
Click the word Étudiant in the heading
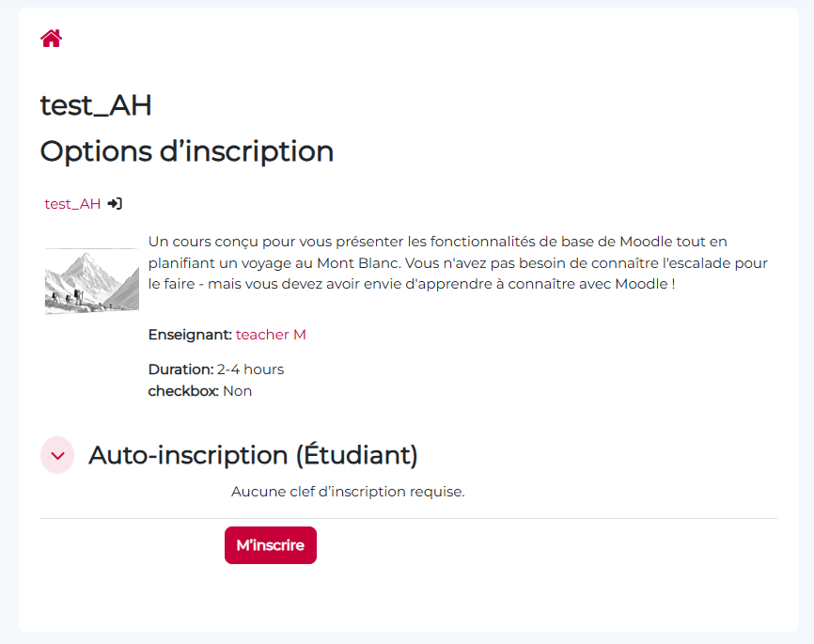356,455
